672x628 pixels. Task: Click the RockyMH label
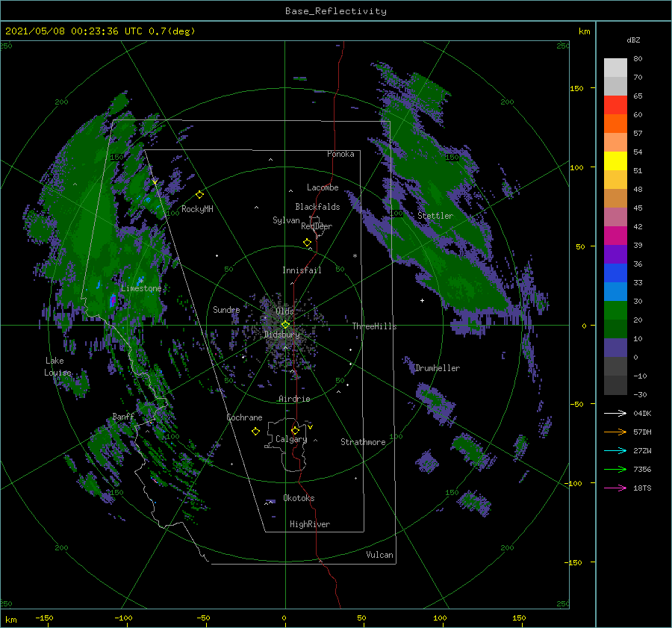(197, 209)
